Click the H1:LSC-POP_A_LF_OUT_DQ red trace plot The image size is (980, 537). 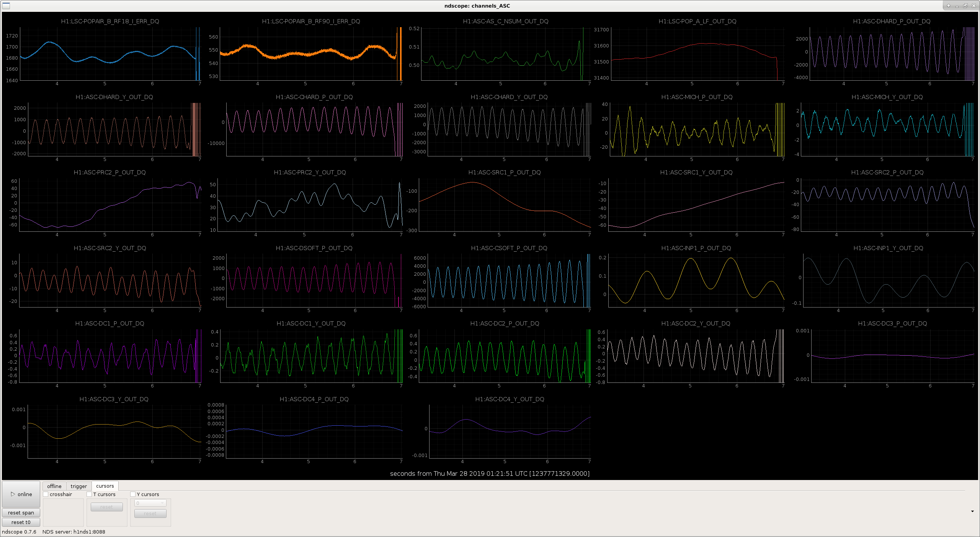click(697, 54)
